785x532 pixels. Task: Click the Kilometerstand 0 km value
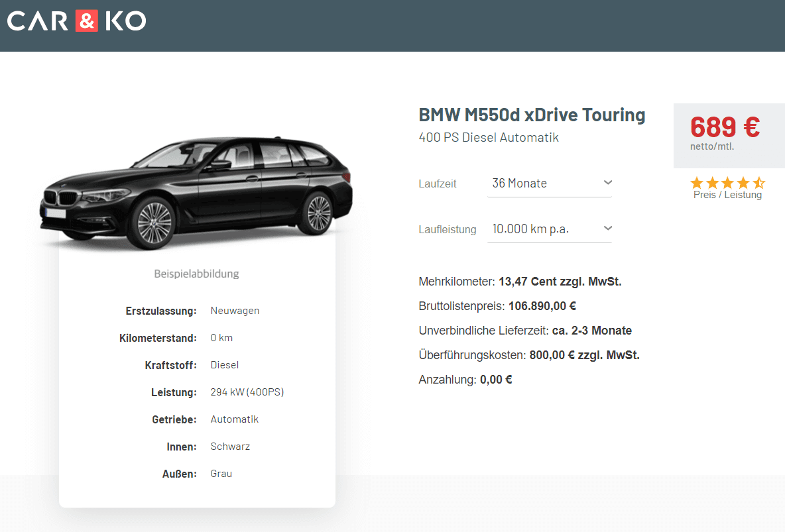[x=221, y=338]
